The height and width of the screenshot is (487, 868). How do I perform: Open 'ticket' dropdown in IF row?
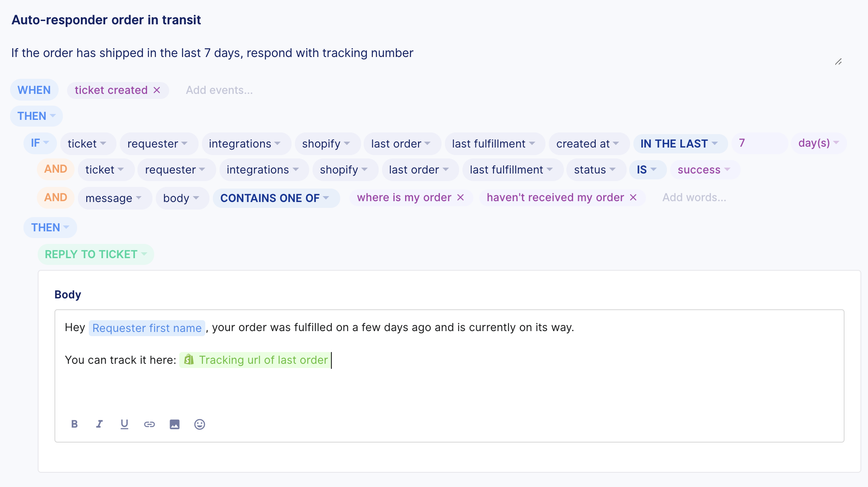(x=88, y=143)
